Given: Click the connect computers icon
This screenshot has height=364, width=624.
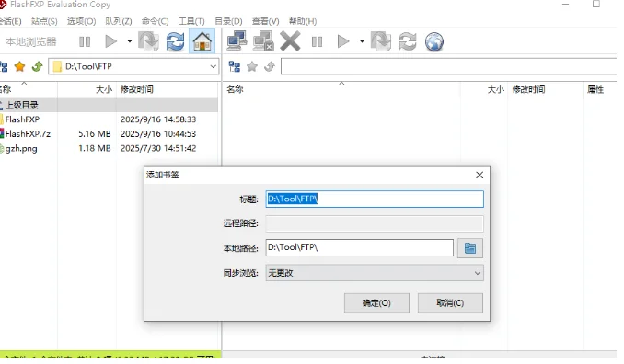Looking at the screenshot, I should [237, 41].
